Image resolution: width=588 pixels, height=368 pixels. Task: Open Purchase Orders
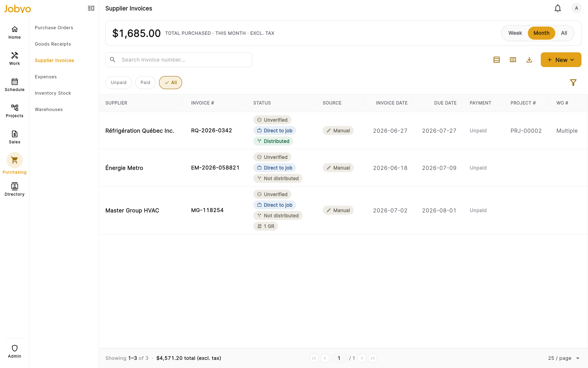tap(54, 28)
